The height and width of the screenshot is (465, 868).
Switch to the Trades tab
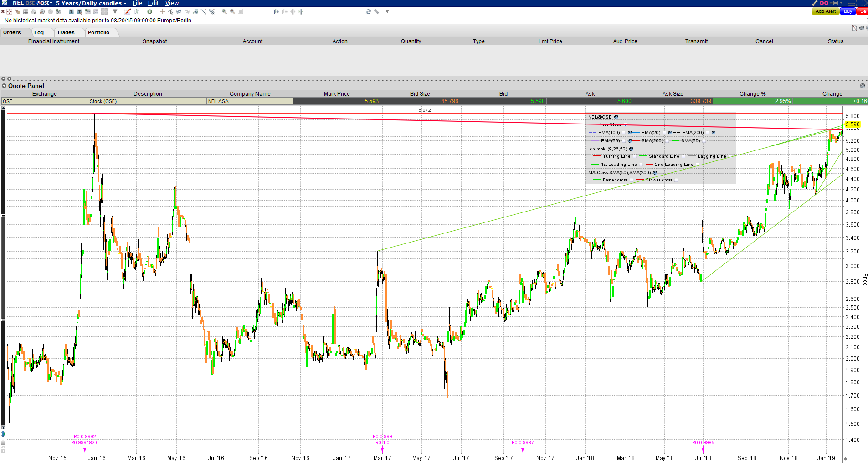coord(66,32)
